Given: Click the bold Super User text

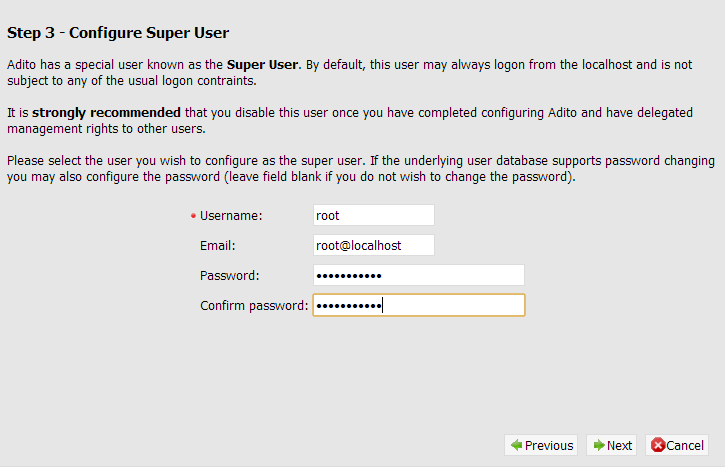Looking at the screenshot, I should [x=262, y=65].
